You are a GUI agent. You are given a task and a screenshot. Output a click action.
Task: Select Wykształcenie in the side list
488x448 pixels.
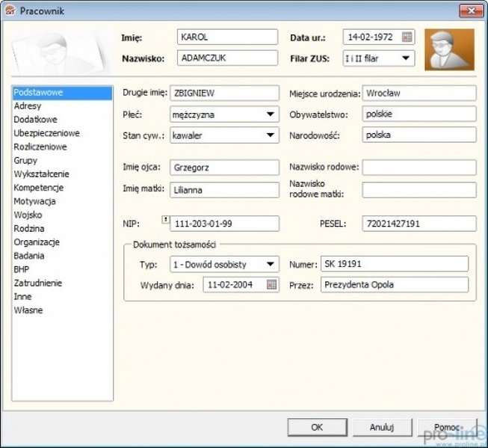[41, 174]
